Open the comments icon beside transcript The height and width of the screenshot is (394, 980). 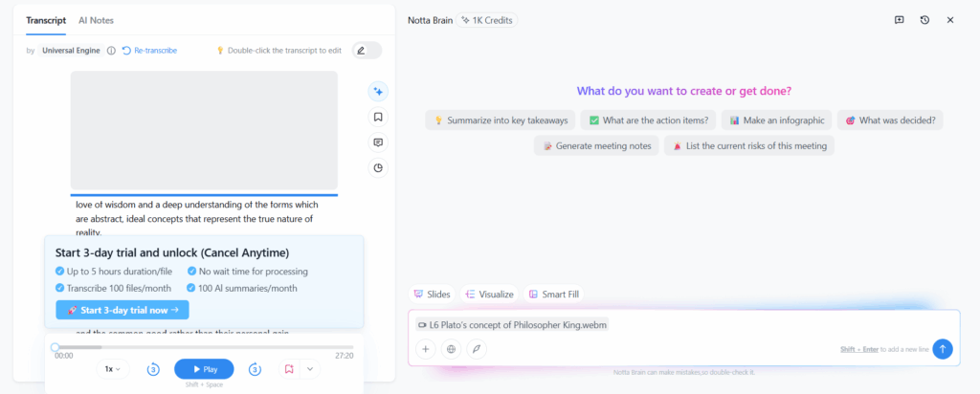coord(377,142)
